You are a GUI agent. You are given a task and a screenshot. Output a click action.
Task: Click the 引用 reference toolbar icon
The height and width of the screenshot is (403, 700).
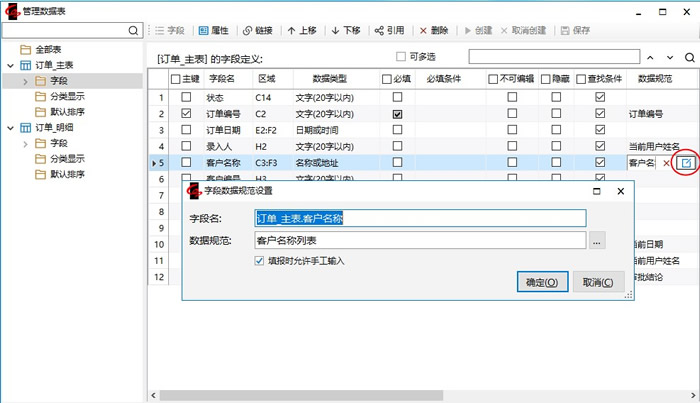pyautogui.click(x=390, y=31)
